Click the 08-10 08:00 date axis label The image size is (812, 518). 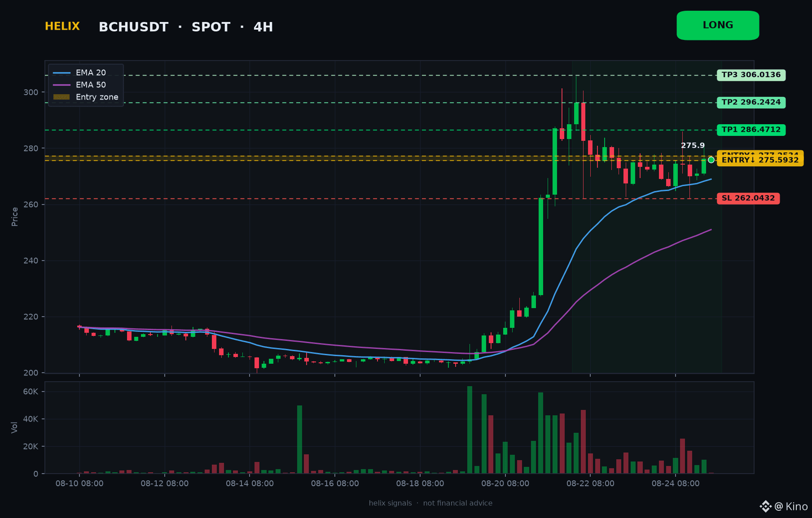[79, 483]
